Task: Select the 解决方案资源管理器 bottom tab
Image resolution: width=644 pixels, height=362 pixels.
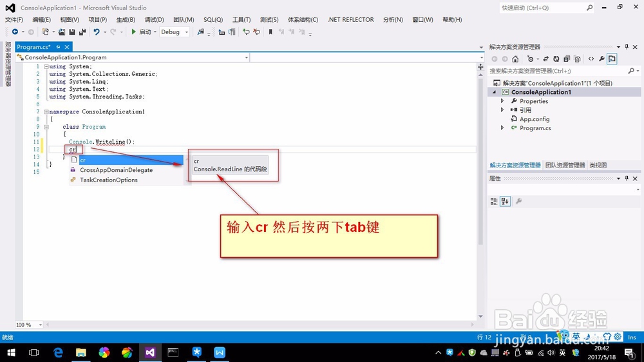Action: [515, 165]
